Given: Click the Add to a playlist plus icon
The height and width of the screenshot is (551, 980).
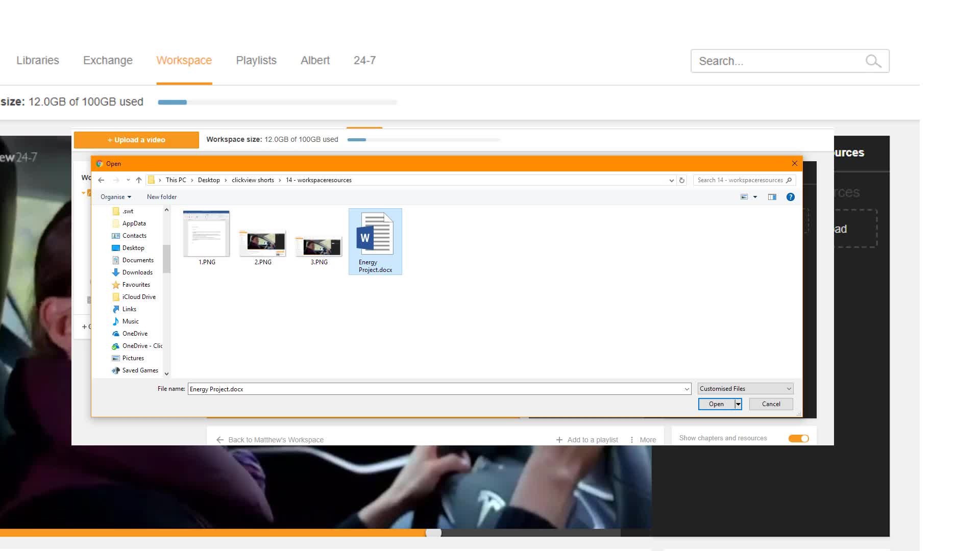Looking at the screenshot, I should (558, 439).
